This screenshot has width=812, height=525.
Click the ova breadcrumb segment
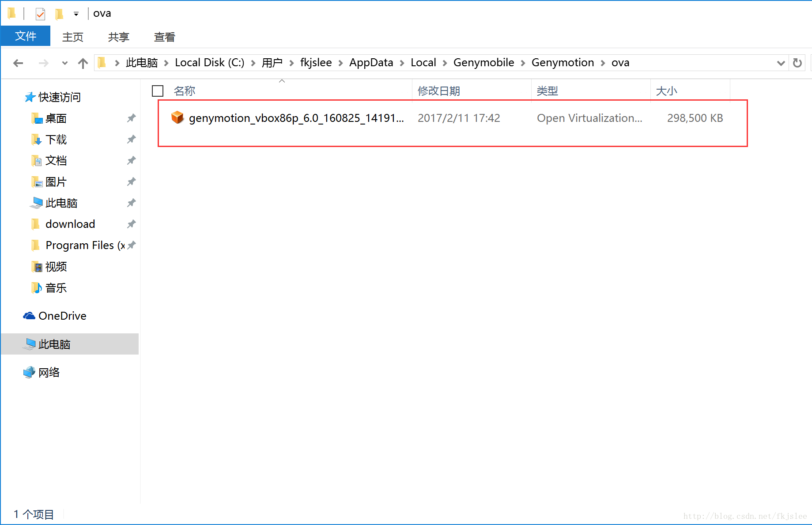[x=620, y=63]
